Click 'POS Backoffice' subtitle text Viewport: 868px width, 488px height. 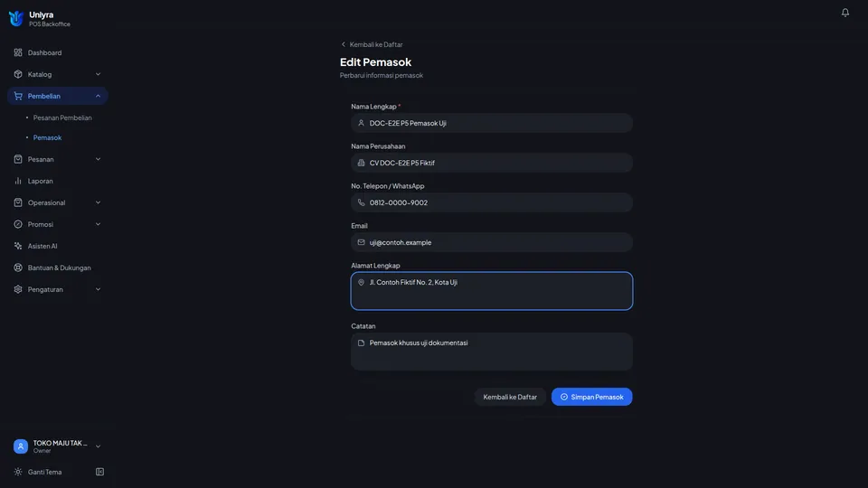(50, 24)
